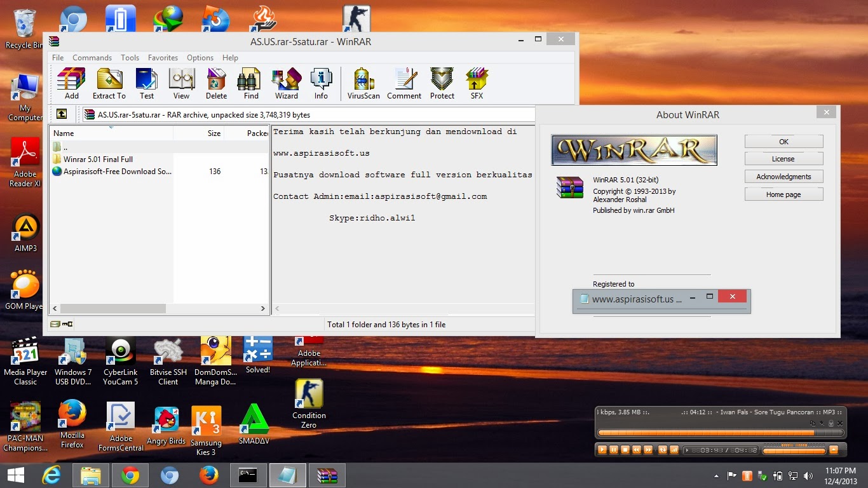Viewport: 868px width, 488px height.
Task: Open the Help menu
Action: [x=230, y=57]
